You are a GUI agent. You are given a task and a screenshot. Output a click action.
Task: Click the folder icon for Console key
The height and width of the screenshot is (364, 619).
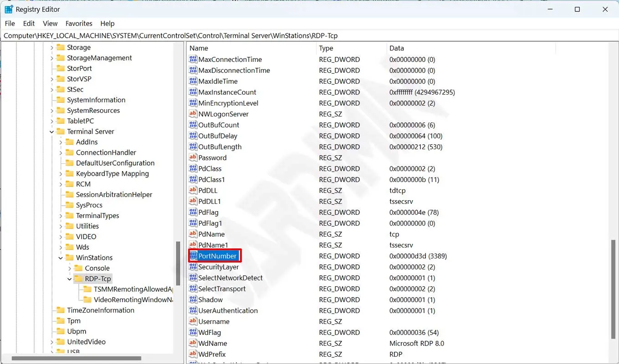pos(78,268)
